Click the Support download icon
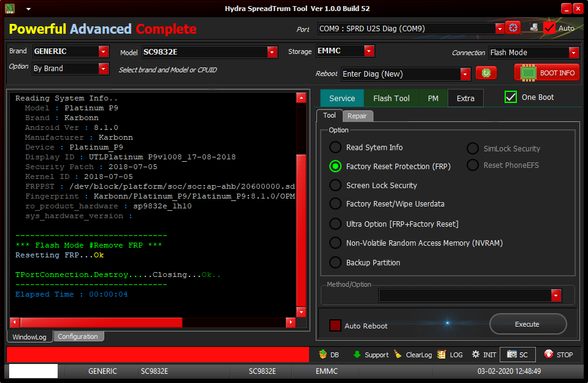 tap(370, 355)
